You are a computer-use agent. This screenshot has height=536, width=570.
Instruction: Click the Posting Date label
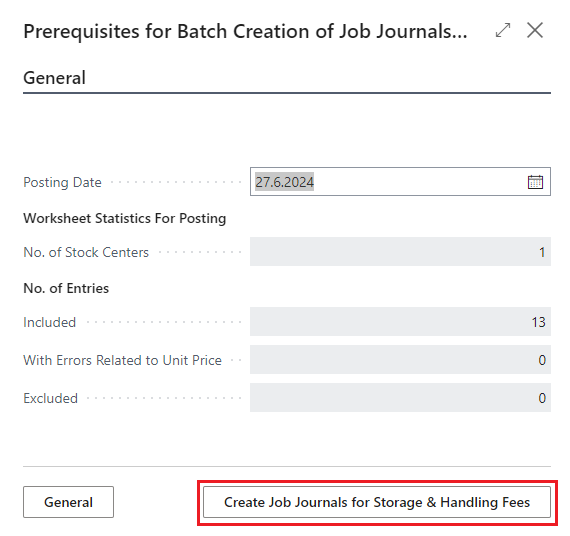pos(62,182)
